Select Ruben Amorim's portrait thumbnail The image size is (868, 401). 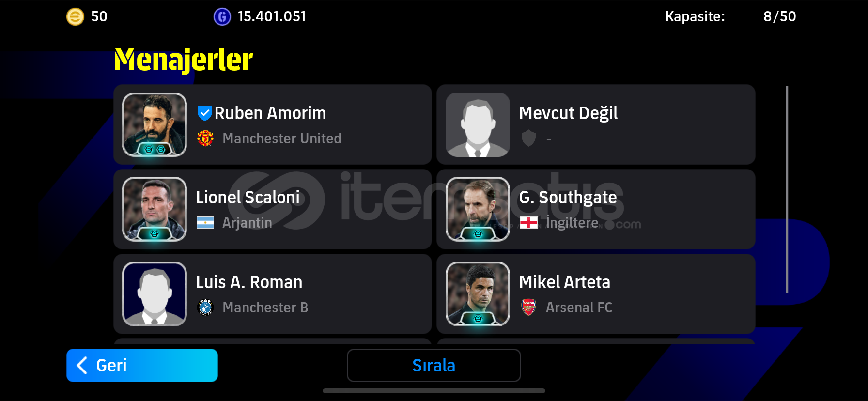click(x=155, y=124)
